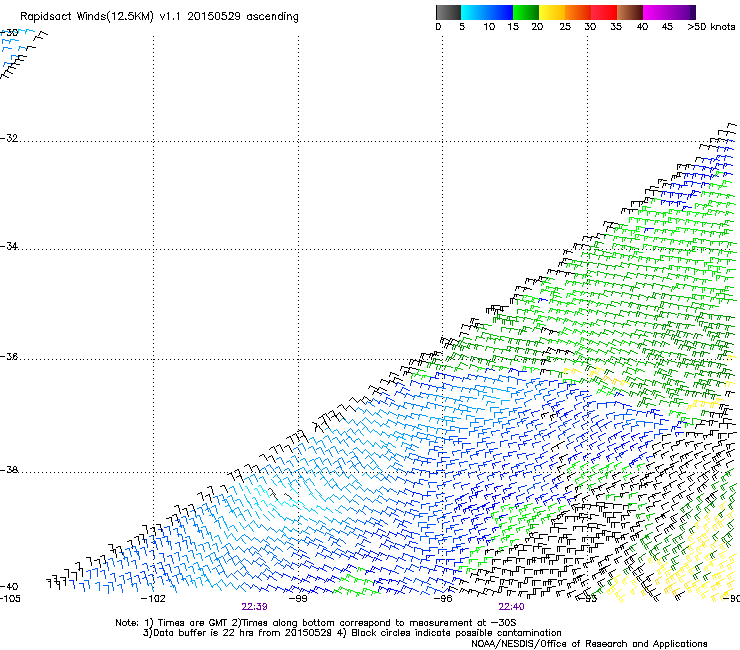Click the '-32' latitude axis label

coord(9,138)
